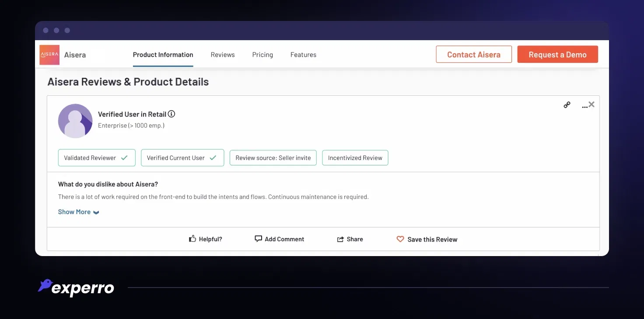Click the Aisera product name text
The width and height of the screenshot is (644, 319).
(75, 55)
